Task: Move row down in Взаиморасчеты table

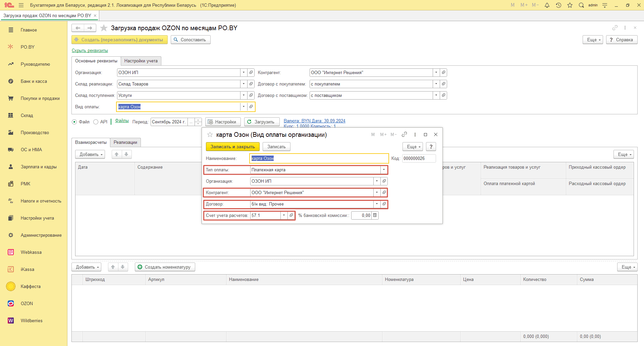Action: coord(126,154)
